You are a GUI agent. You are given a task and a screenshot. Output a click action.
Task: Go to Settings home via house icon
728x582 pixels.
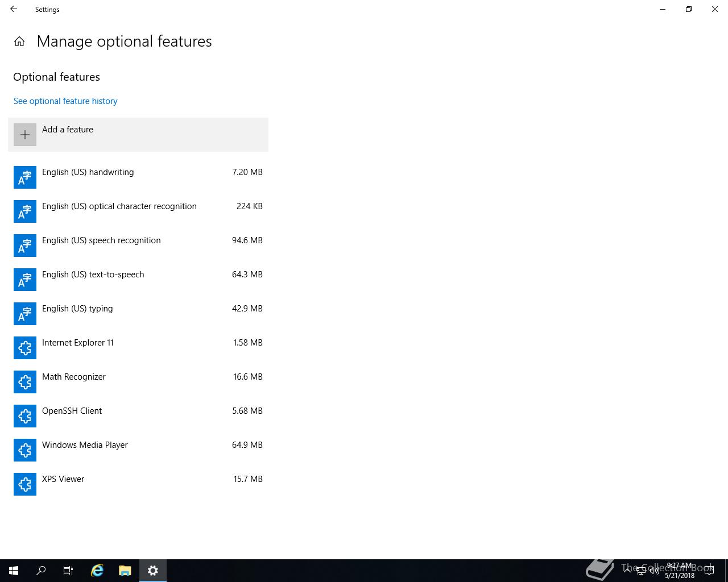(x=19, y=41)
